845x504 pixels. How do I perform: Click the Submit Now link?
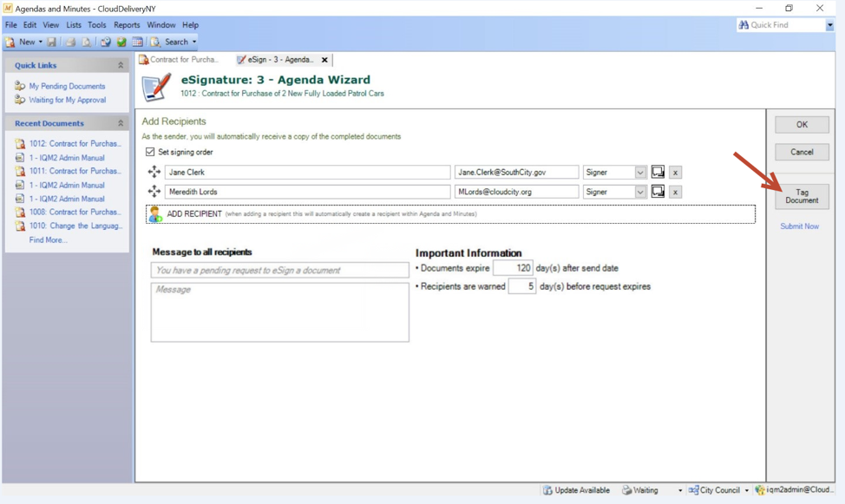pos(800,226)
